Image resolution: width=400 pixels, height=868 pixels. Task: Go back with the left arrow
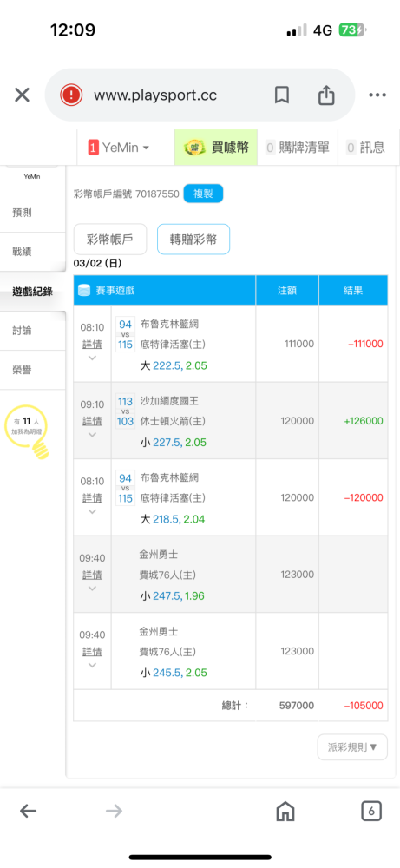click(29, 812)
